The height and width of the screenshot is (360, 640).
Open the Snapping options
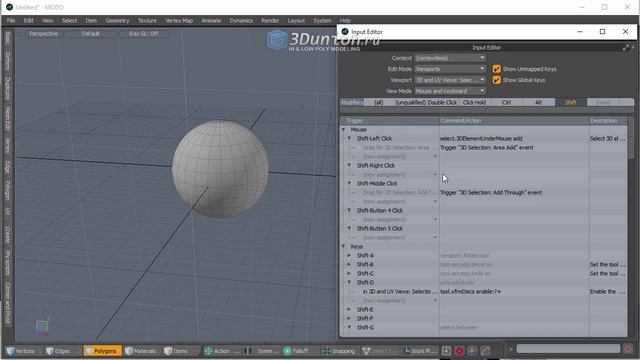click(x=339, y=351)
